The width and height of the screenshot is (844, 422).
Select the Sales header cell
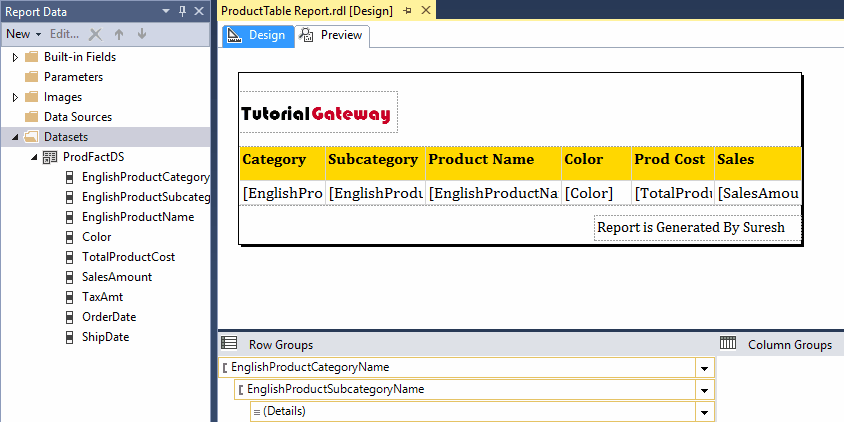coord(758,163)
